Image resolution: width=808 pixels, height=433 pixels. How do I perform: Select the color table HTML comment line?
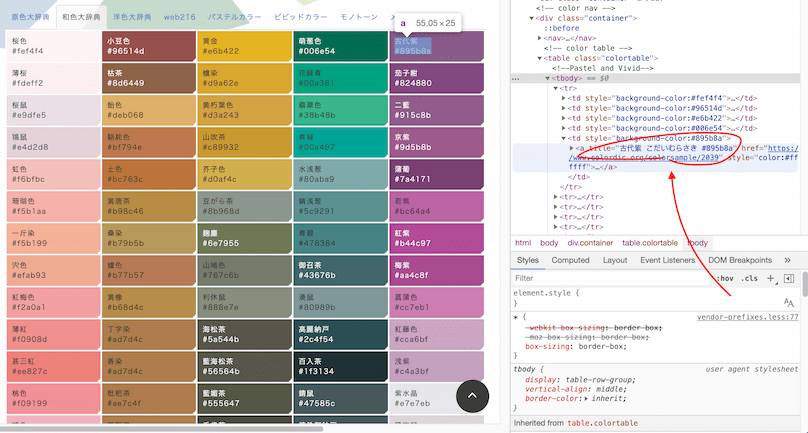pos(588,48)
